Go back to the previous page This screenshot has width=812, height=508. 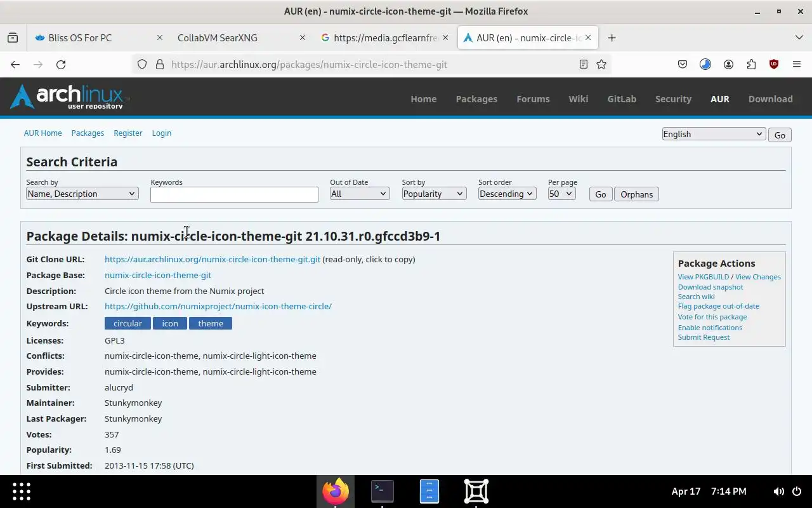[15, 64]
